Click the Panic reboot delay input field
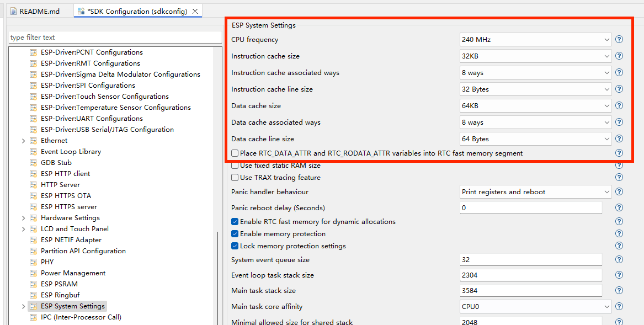The width and height of the screenshot is (644, 325). 531,207
